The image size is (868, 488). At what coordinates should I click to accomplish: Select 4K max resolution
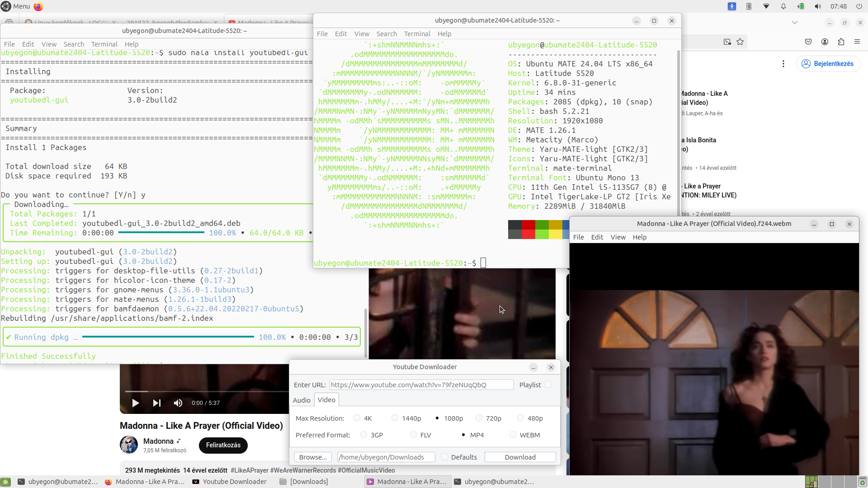(357, 418)
